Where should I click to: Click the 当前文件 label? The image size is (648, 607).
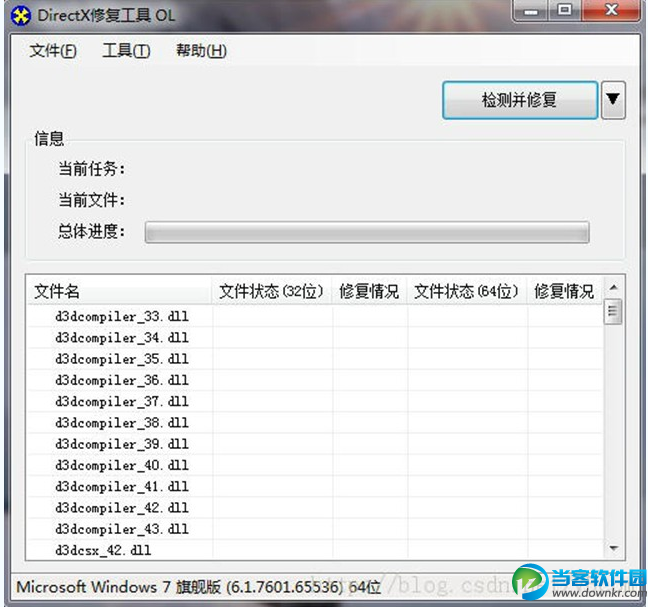click(92, 200)
